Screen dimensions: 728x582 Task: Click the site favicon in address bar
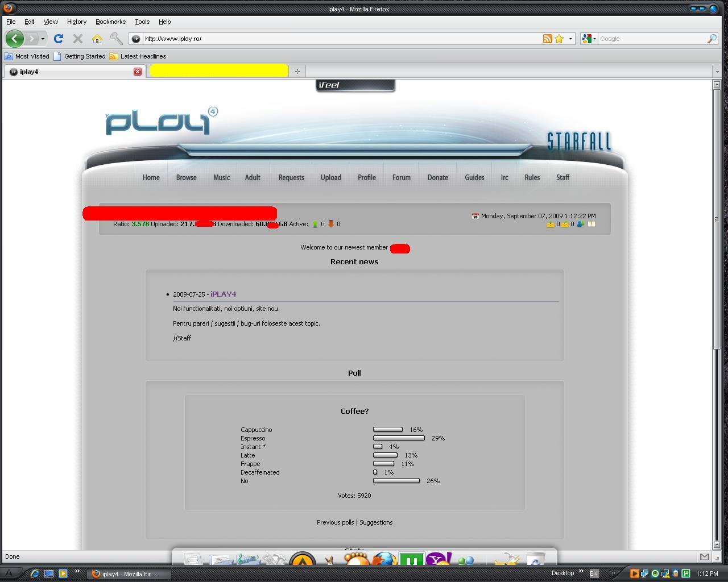click(x=135, y=39)
